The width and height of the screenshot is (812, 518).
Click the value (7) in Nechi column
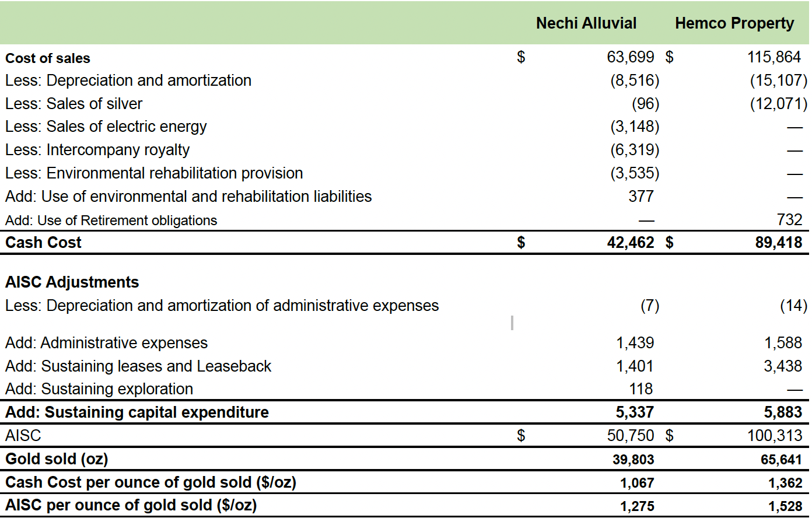pyautogui.click(x=650, y=306)
